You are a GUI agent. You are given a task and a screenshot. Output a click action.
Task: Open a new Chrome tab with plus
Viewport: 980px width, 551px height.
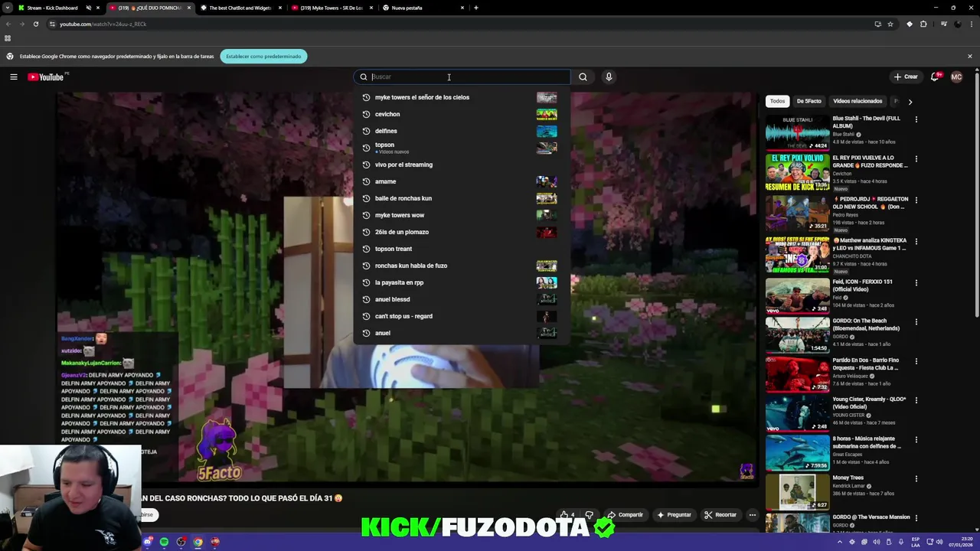(x=476, y=8)
